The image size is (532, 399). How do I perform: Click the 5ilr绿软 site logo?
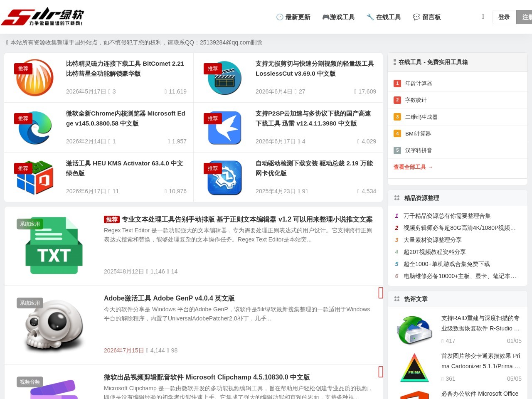click(x=42, y=17)
